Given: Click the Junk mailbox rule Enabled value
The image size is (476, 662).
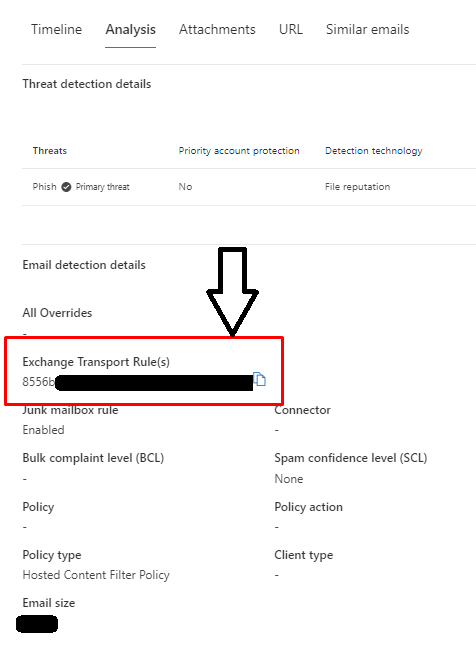Looking at the screenshot, I should tap(44, 430).
